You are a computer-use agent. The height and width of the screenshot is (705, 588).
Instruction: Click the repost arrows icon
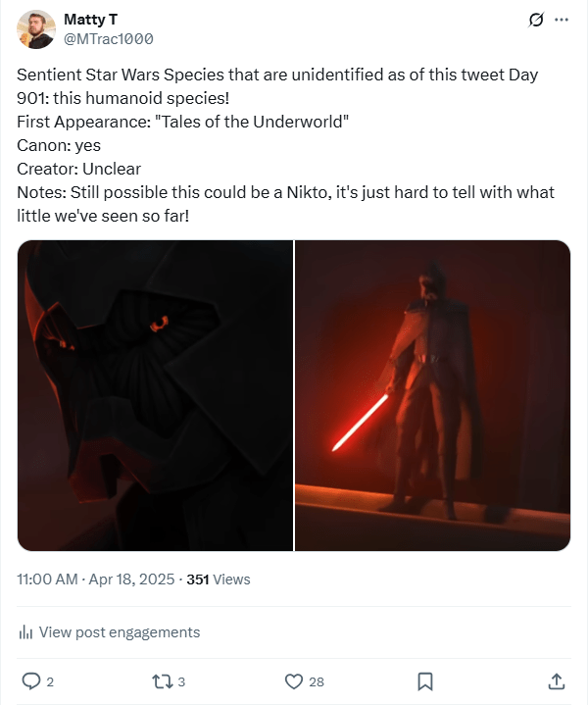(x=161, y=680)
